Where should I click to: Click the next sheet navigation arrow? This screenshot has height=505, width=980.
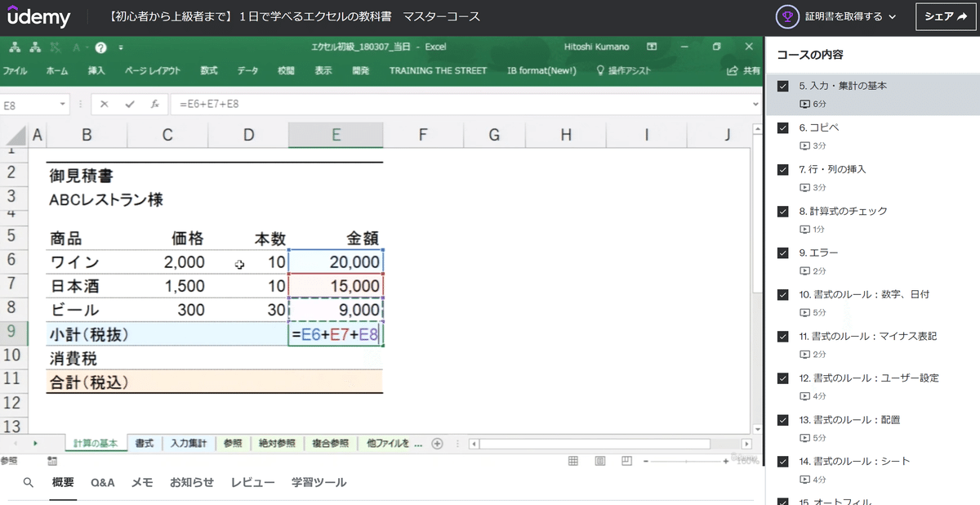point(35,444)
